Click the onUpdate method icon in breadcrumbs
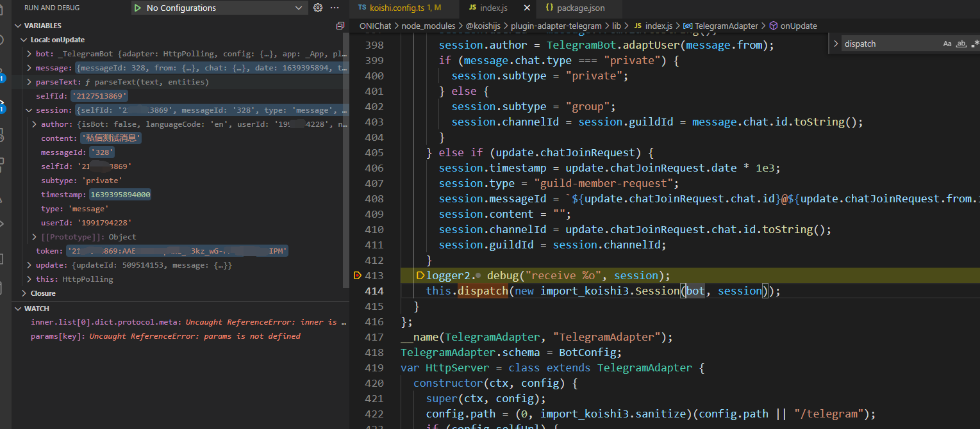Screen dimensions: 980x429 [774, 26]
